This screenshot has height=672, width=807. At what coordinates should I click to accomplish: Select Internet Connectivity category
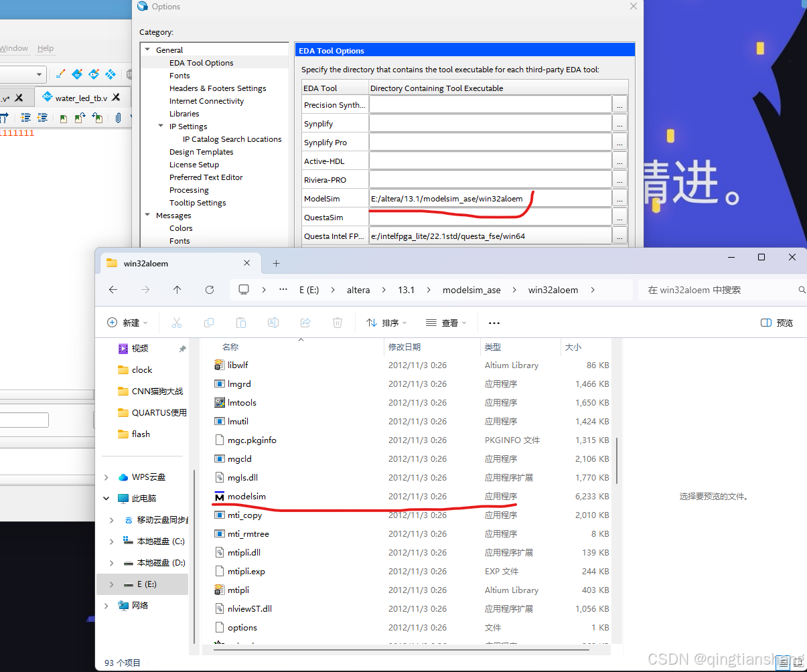pos(206,101)
